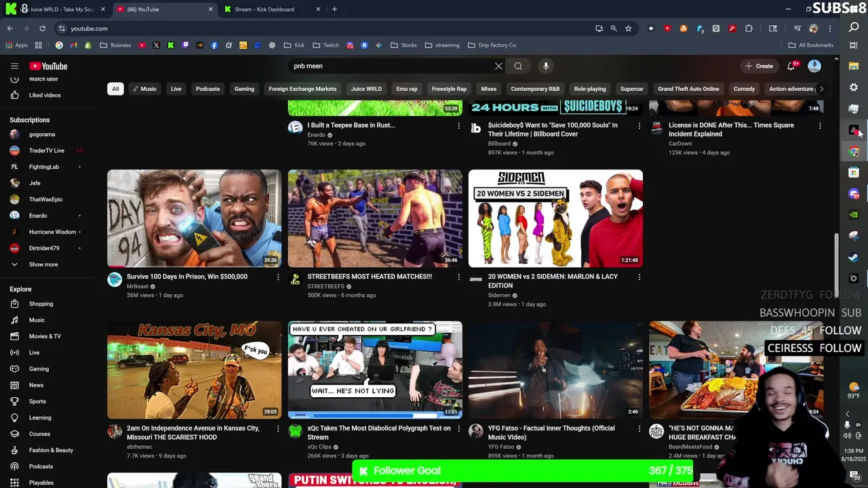The height and width of the screenshot is (488, 868).
Task: Open Liked videos in sidebar
Action: (45, 95)
